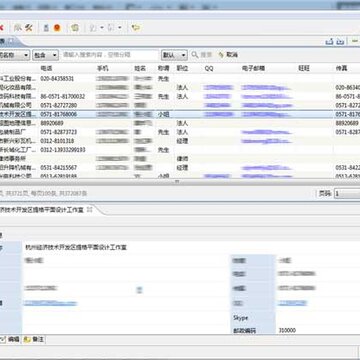360x360 pixels.
Task: Expand the first toolbar split-button arrow
Action: click(102, 28)
